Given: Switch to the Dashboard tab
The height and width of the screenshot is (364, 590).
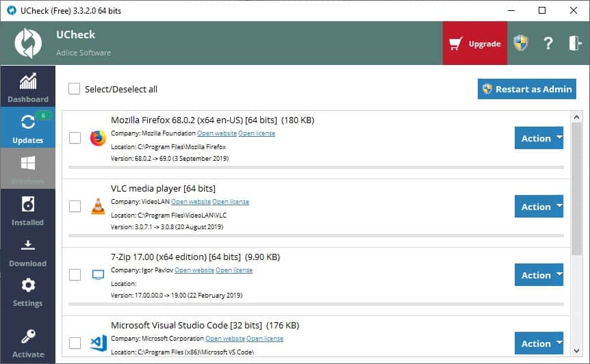Looking at the screenshot, I should [x=28, y=87].
